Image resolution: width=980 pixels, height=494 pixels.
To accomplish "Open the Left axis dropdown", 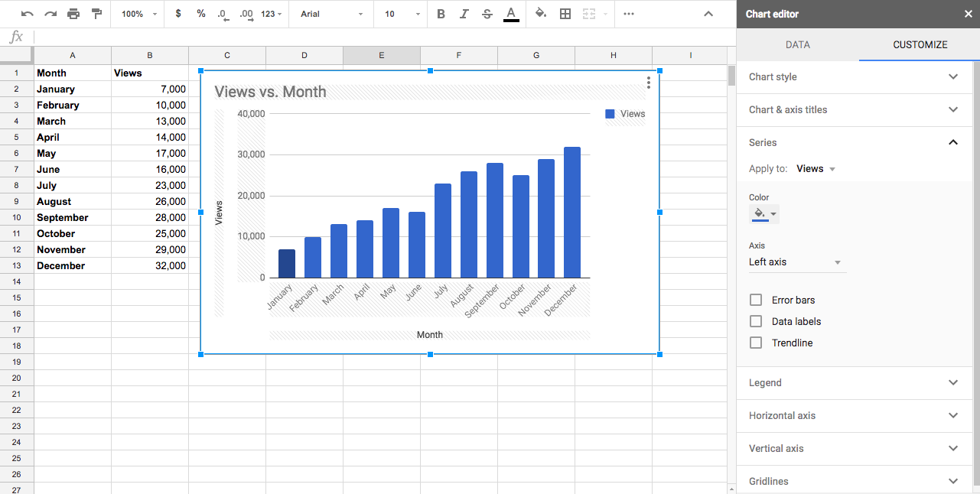I will click(796, 262).
